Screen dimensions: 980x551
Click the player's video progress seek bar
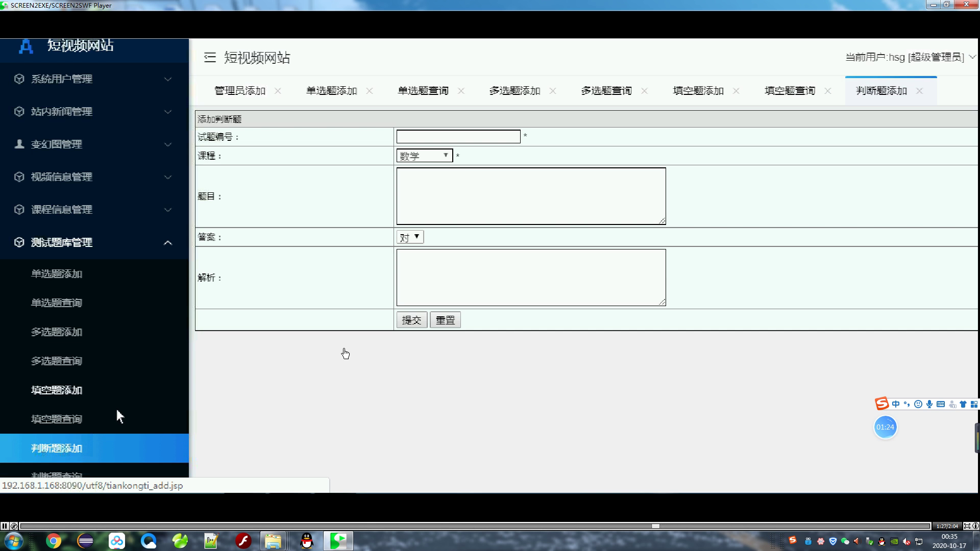click(x=475, y=526)
